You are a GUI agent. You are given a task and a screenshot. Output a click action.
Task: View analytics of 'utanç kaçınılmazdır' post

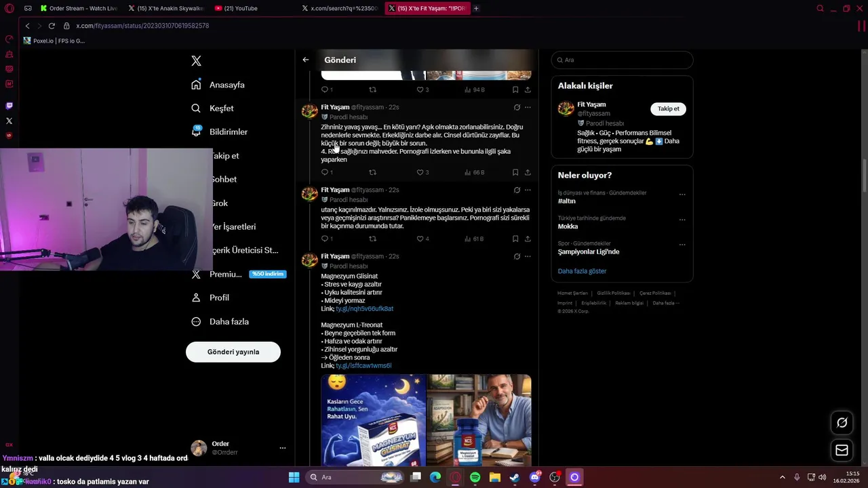474,239
